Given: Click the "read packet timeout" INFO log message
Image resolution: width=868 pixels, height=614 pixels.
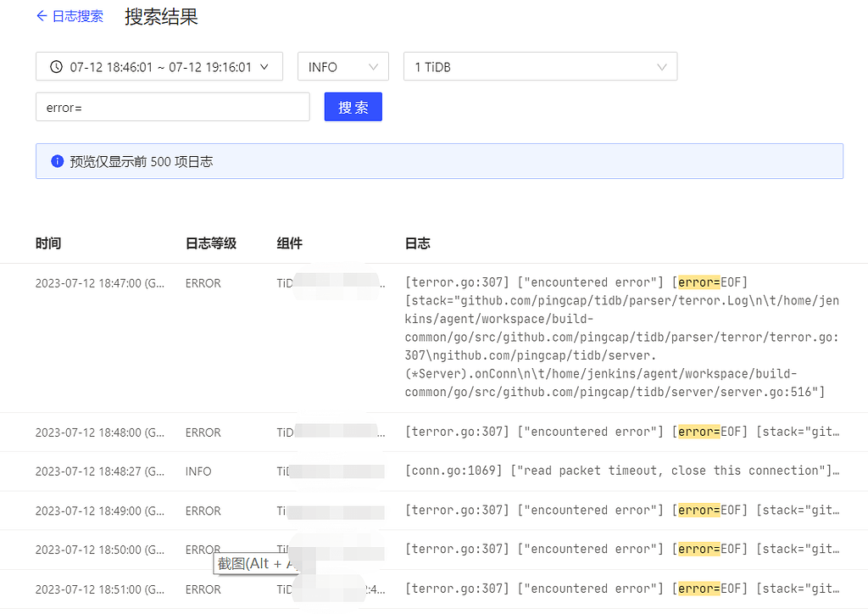Looking at the screenshot, I should [593, 471].
